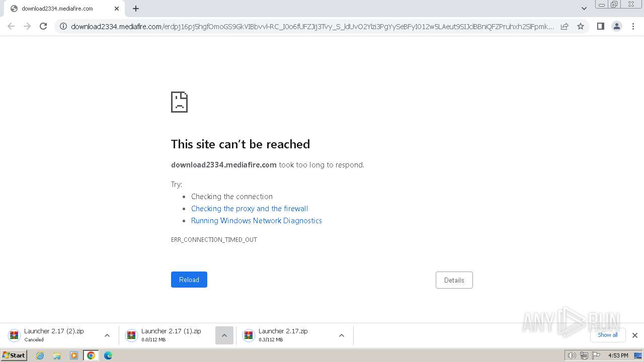The height and width of the screenshot is (362, 644).
Task: Open the side panel icon
Action: tap(600, 26)
